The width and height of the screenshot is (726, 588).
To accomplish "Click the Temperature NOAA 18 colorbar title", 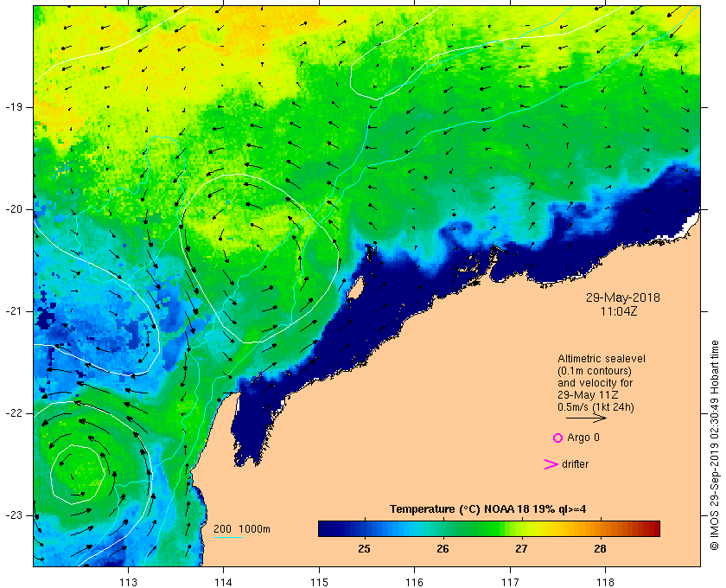I will (488, 509).
